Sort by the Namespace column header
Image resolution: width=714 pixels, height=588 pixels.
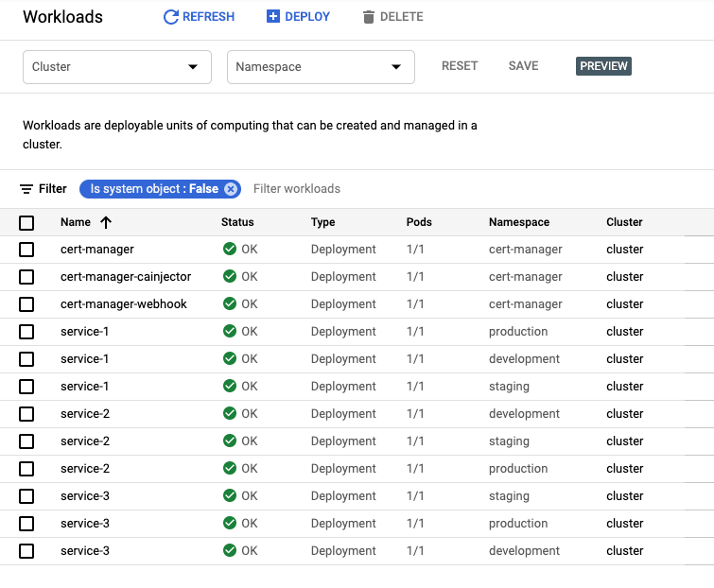pos(518,223)
